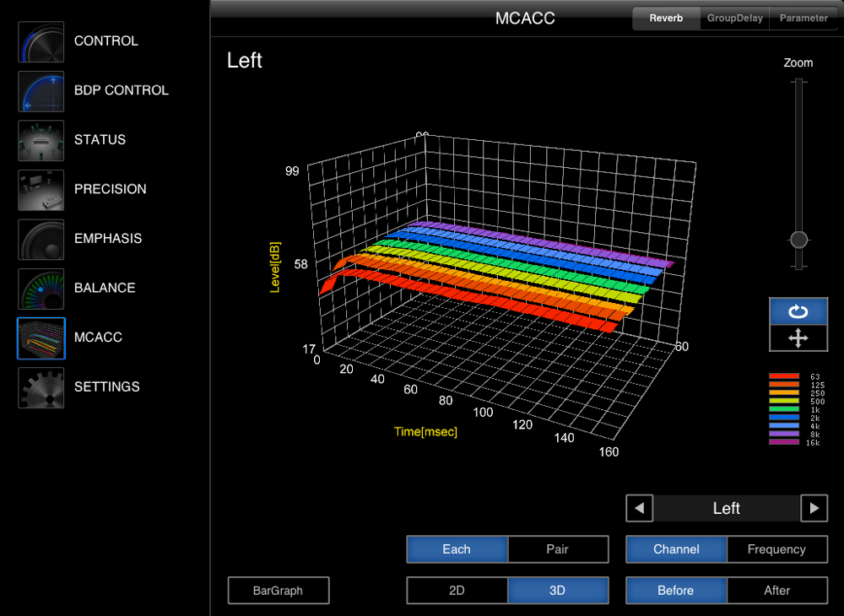Screen dimensions: 844x616
Task: Click the 8k purple legend swatch
Action: coord(784,434)
